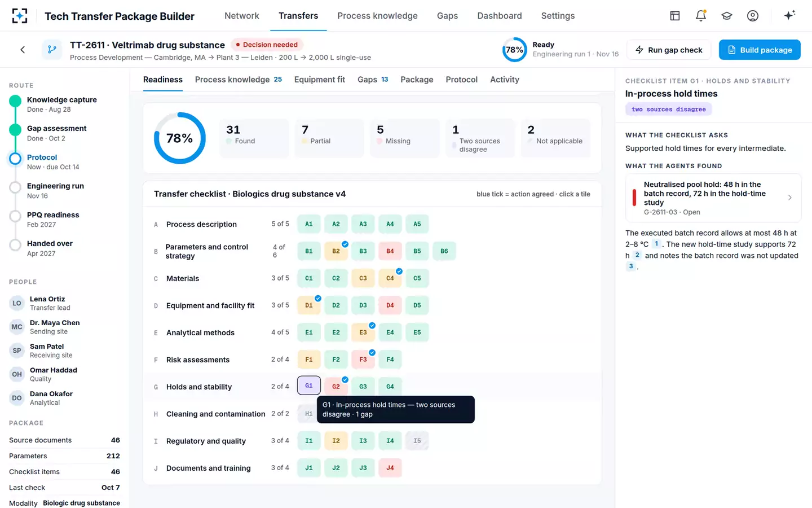The height and width of the screenshot is (508, 812).
Task: Open checklist tile B2
Action: [336, 251]
